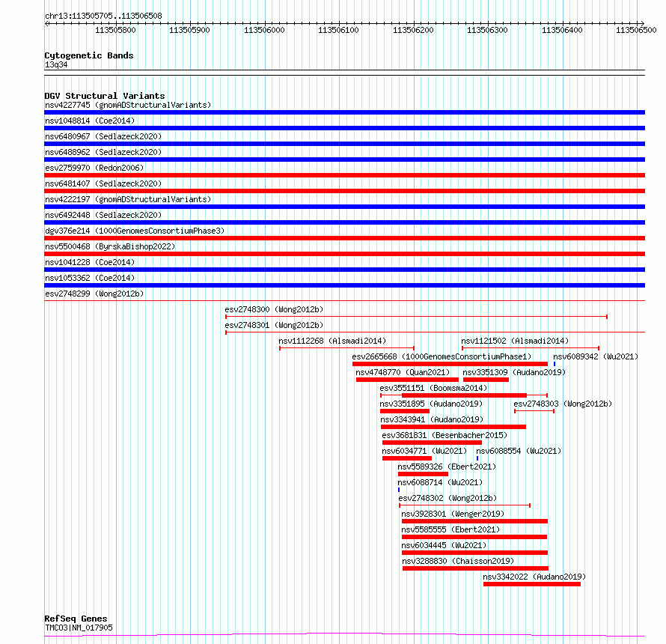666x644 pixels.
Task: Click the red bar under esv2665668
Action: coord(450,364)
